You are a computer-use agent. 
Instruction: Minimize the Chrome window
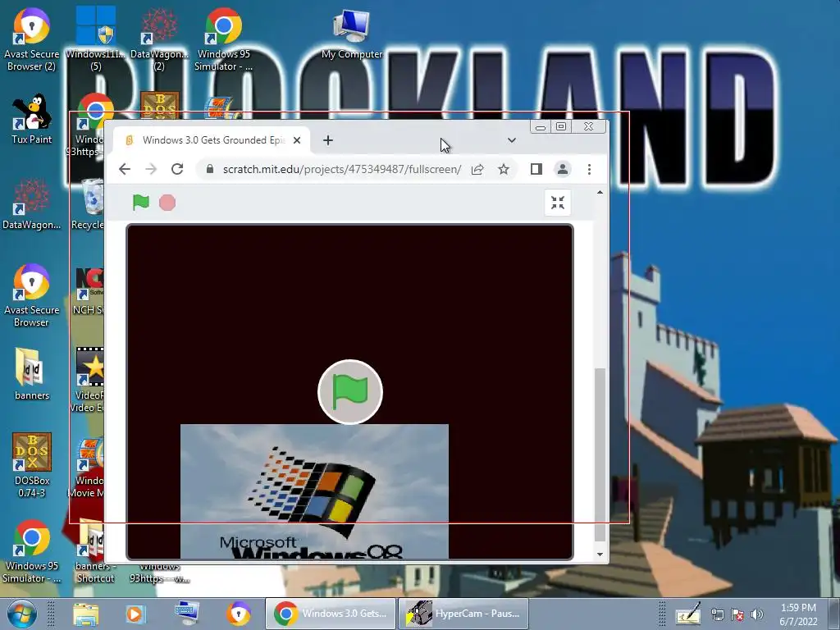pos(541,127)
